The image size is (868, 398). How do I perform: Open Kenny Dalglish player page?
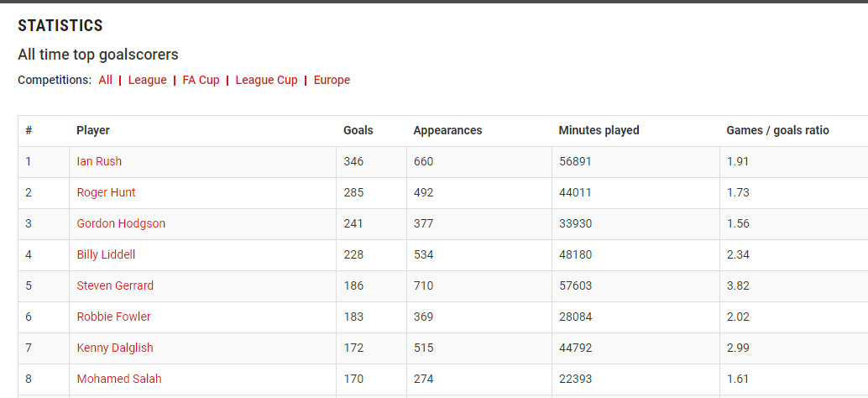tap(115, 348)
